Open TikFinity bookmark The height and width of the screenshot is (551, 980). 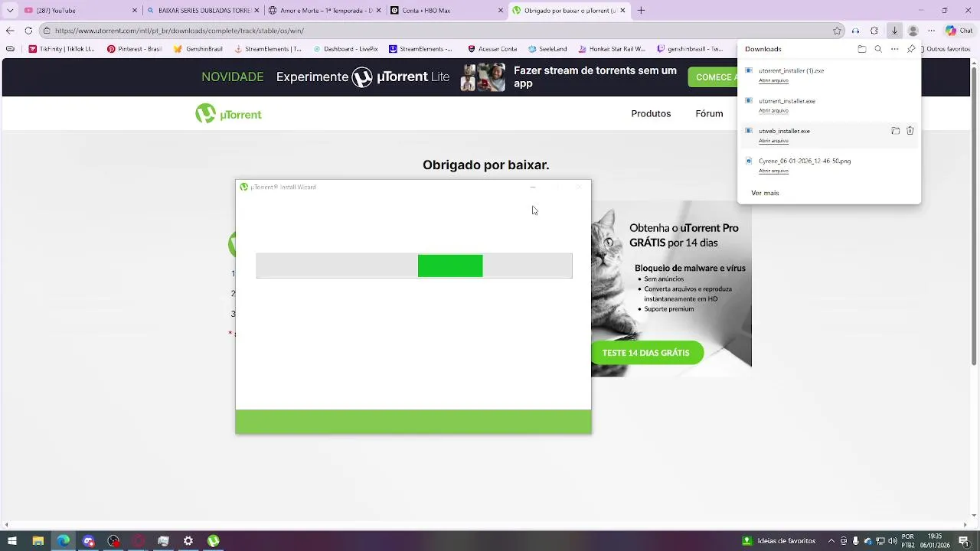[x=61, y=49]
